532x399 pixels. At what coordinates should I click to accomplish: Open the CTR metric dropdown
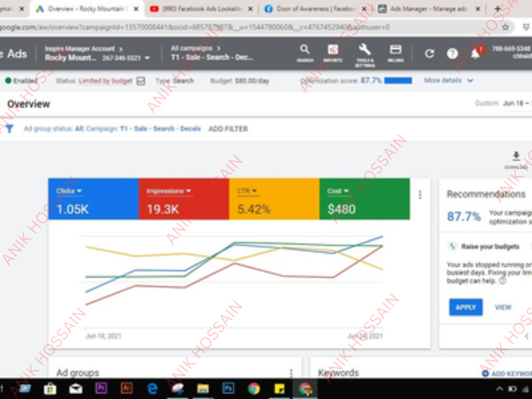247,191
